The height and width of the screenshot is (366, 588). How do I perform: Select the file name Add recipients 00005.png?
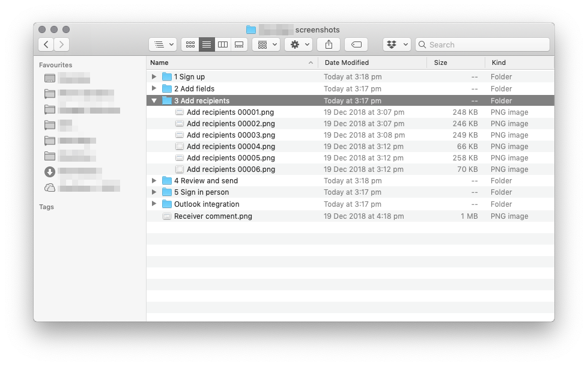pos(231,157)
